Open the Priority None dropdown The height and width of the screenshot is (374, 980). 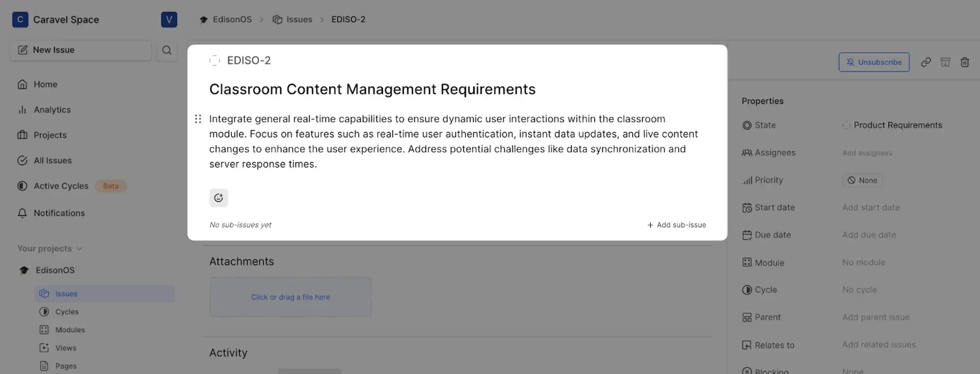point(862,180)
